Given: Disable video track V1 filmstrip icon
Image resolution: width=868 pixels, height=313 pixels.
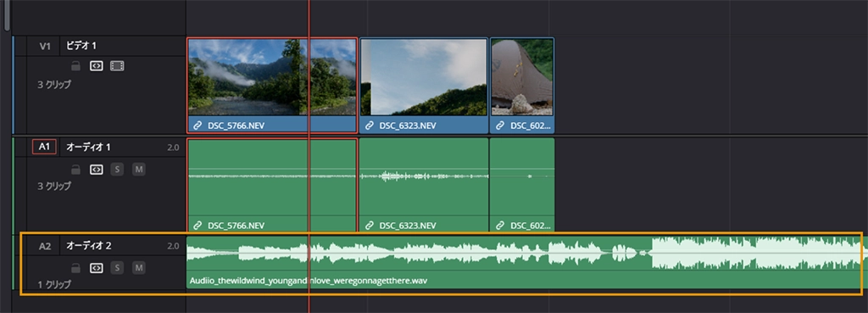Looking at the screenshot, I should [x=117, y=66].
